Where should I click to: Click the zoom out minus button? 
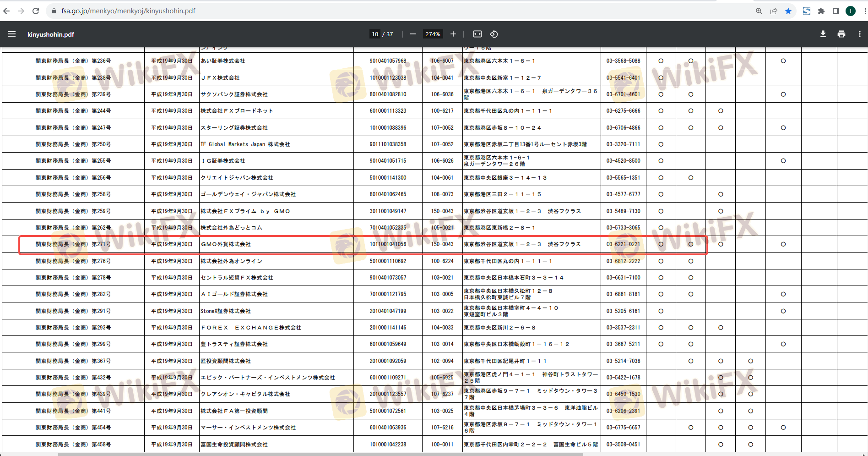point(412,34)
